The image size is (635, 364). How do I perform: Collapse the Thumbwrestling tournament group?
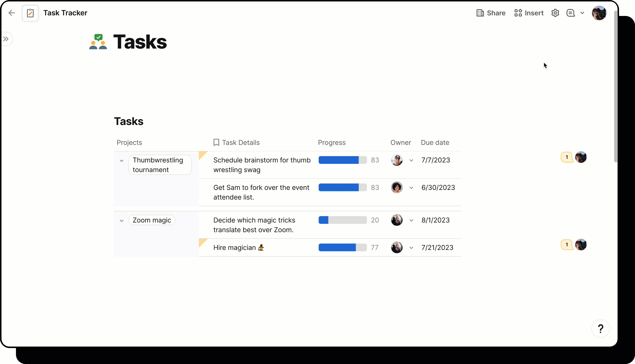pyautogui.click(x=122, y=161)
